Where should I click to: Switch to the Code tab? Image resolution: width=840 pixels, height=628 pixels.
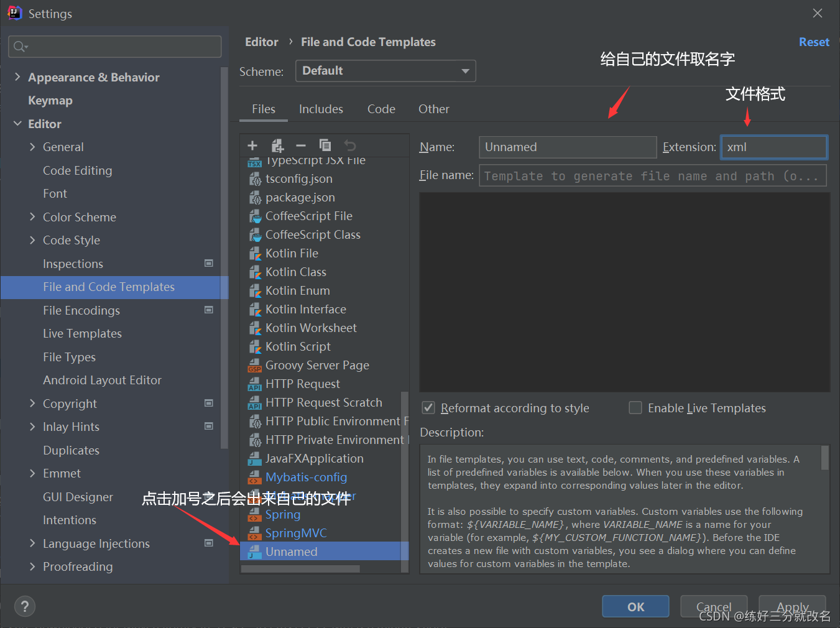coord(381,109)
